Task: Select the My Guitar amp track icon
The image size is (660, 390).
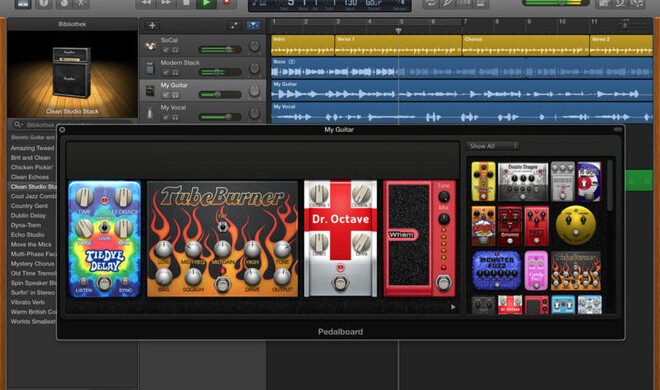Action: 150,91
